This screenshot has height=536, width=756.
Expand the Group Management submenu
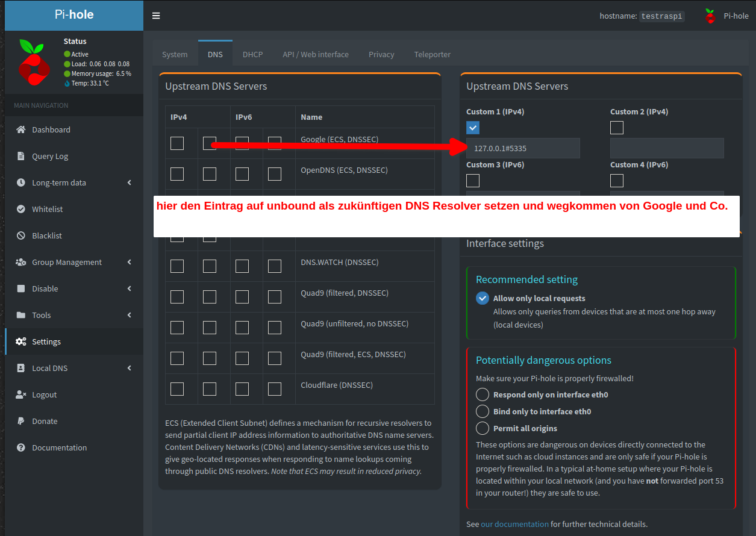(130, 262)
